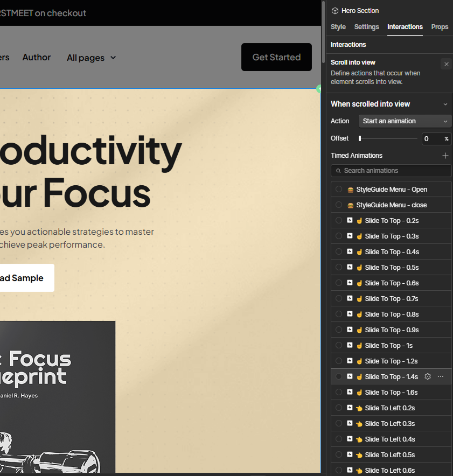Click the Author link in the navigation
Screen dimensions: 453x476
point(37,58)
